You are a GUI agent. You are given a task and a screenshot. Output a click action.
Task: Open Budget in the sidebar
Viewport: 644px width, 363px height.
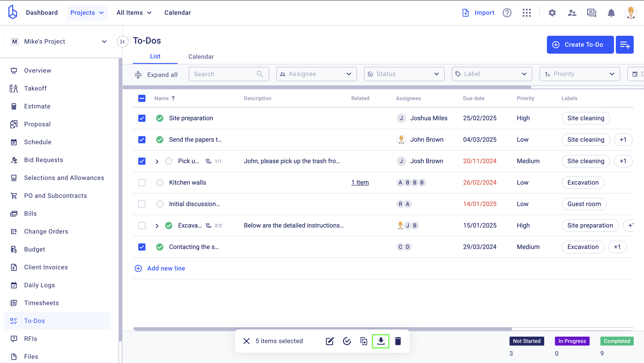pos(57,249)
